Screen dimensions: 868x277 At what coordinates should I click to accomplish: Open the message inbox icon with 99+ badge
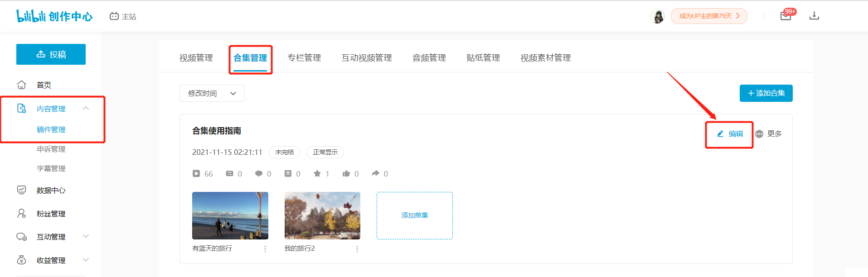[x=786, y=16]
